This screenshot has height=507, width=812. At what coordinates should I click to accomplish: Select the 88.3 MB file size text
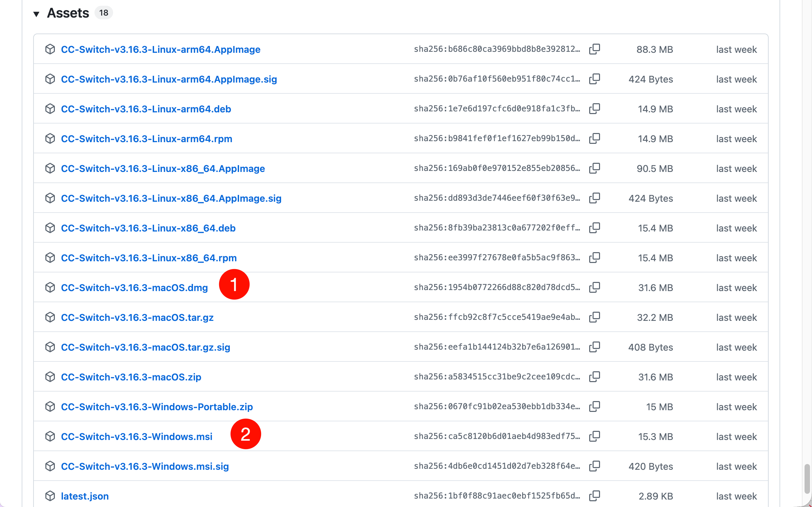coord(655,49)
